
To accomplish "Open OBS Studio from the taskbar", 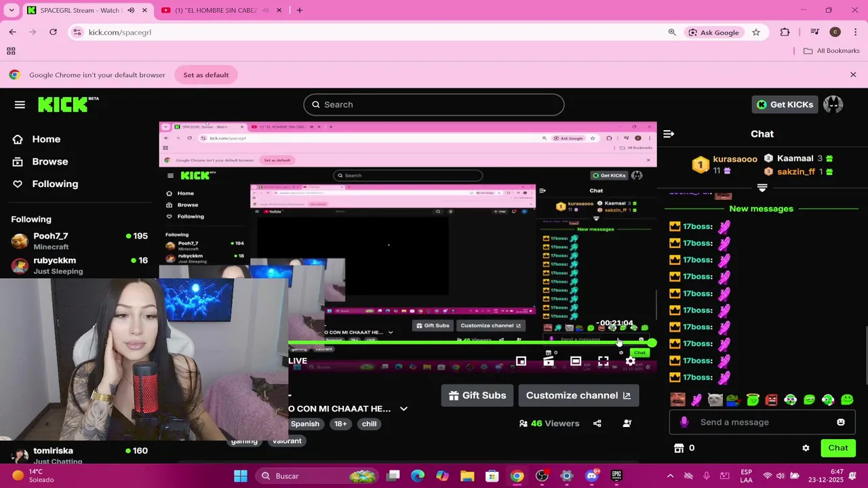I will click(542, 476).
